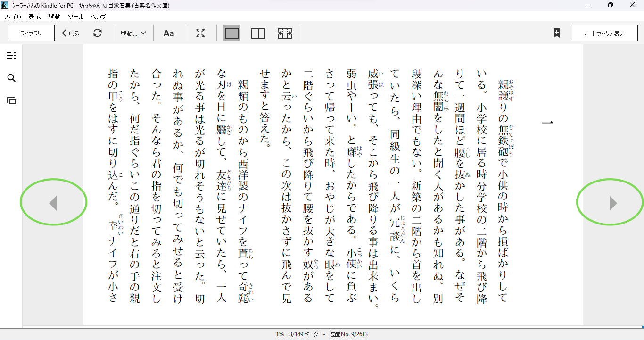Open the table of contents icon
The width and height of the screenshot is (644, 340).
[11, 56]
